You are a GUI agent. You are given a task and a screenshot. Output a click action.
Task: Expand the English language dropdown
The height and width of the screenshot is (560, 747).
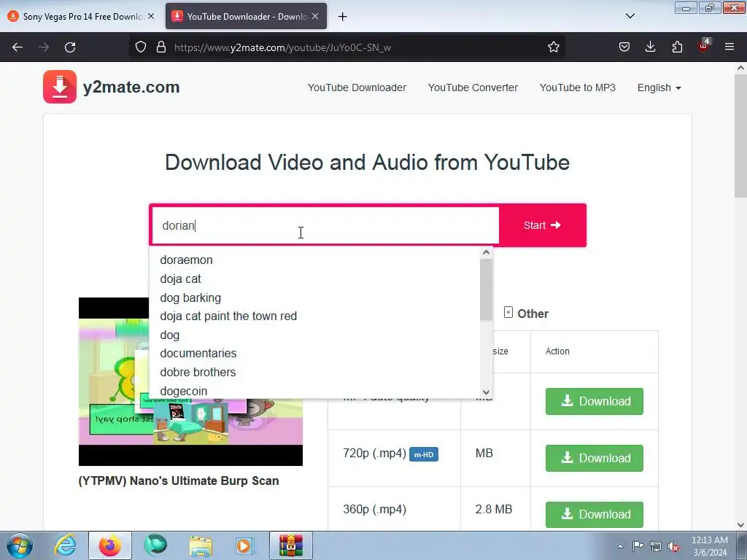(659, 87)
